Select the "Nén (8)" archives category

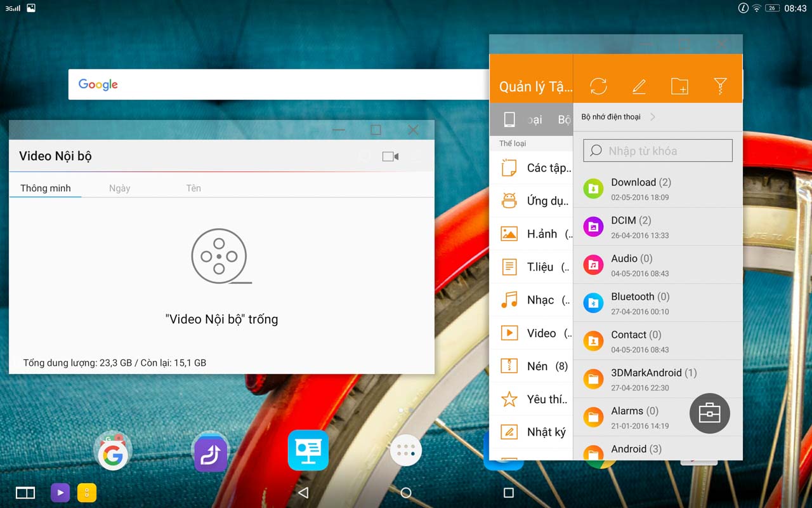[532, 366]
